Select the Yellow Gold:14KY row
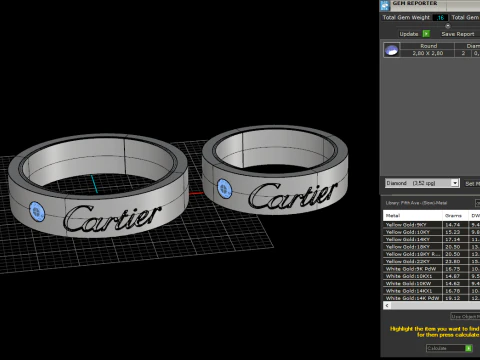480x360 pixels. tap(431, 239)
